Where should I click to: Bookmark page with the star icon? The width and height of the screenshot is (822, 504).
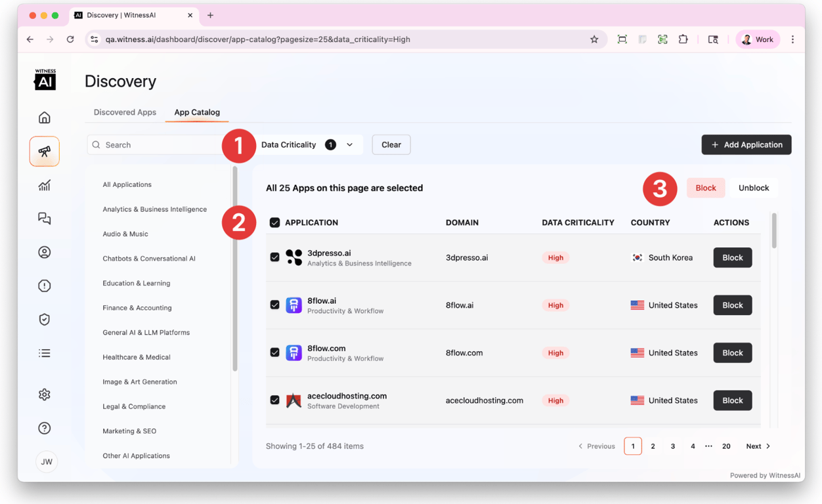point(594,39)
